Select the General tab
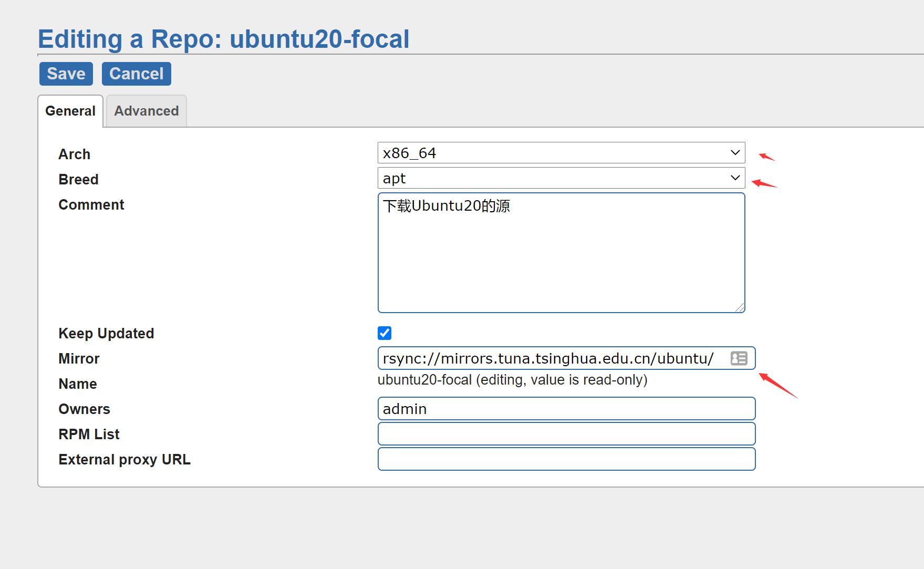Screen dimensions: 924x569 tap(70, 111)
